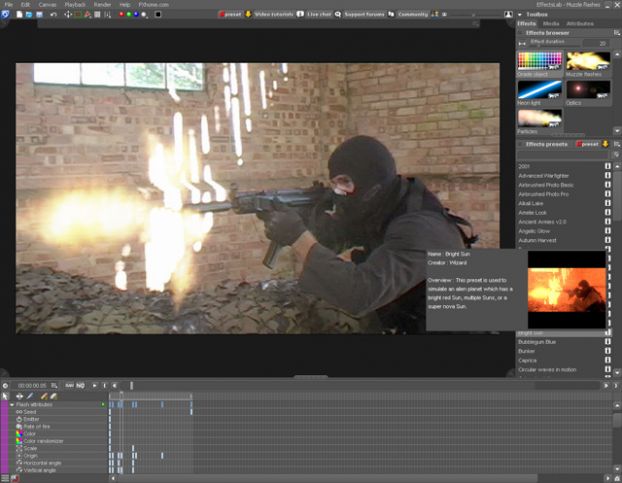Click the new project page icon
The image size is (622, 483).
[19, 14]
